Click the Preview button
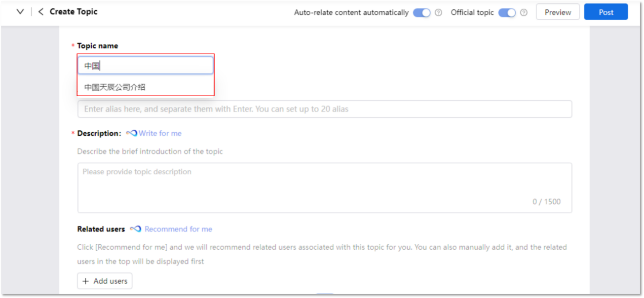 point(558,12)
